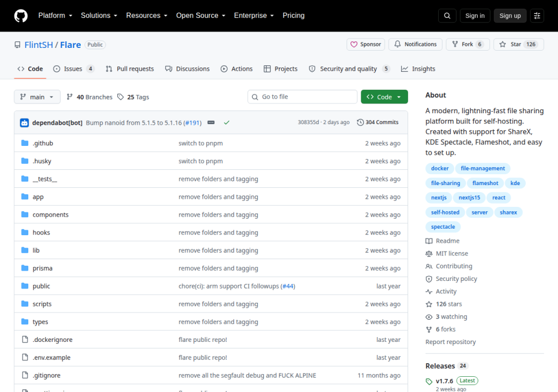
Task: Open the Platform dropdown menu
Action: pyautogui.click(x=55, y=15)
